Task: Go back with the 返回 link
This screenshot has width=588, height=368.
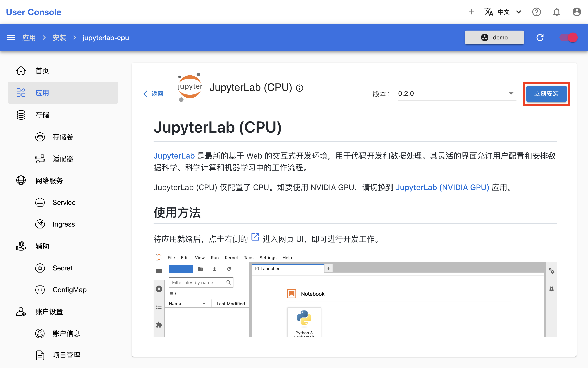Action: [x=153, y=94]
